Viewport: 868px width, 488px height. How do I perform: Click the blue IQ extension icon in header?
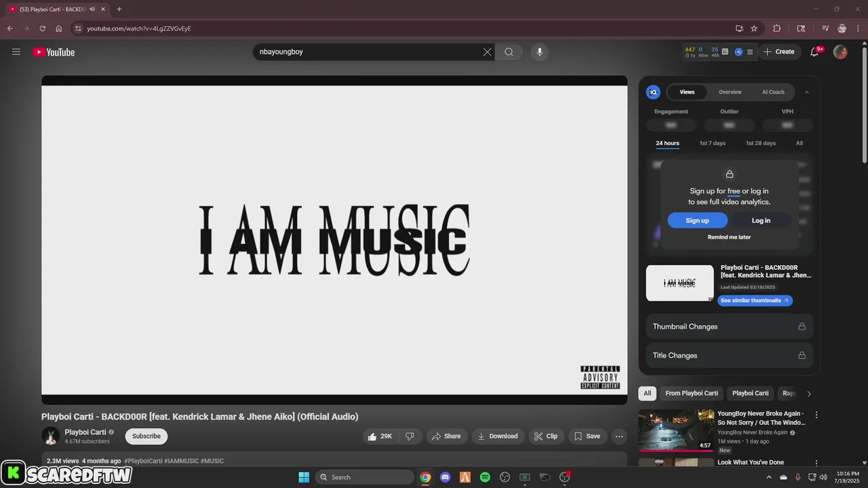(x=738, y=52)
